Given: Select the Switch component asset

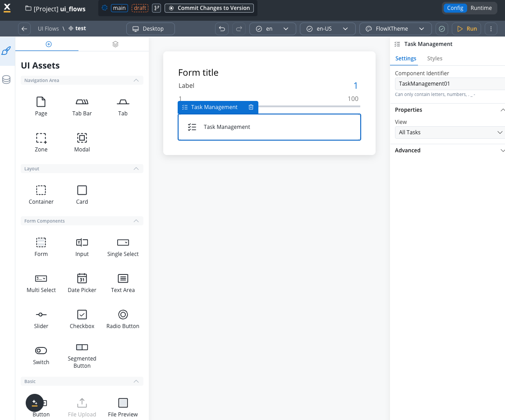Looking at the screenshot, I should pyautogui.click(x=41, y=355).
